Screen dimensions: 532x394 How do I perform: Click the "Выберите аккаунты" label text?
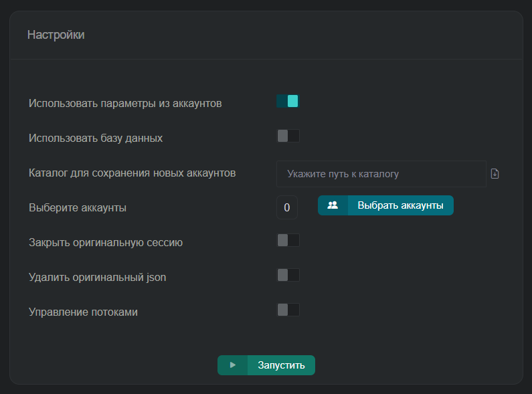click(78, 208)
